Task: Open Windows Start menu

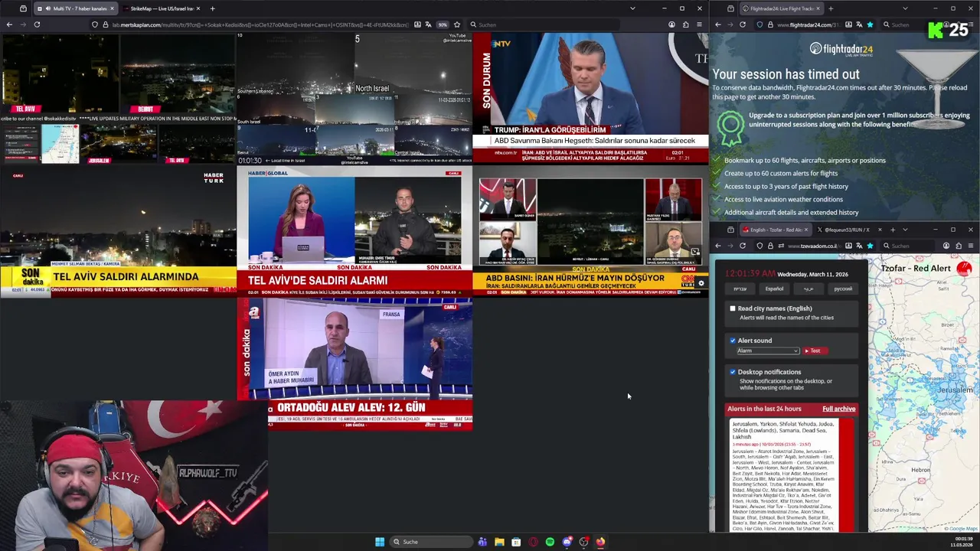Action: [x=380, y=542]
